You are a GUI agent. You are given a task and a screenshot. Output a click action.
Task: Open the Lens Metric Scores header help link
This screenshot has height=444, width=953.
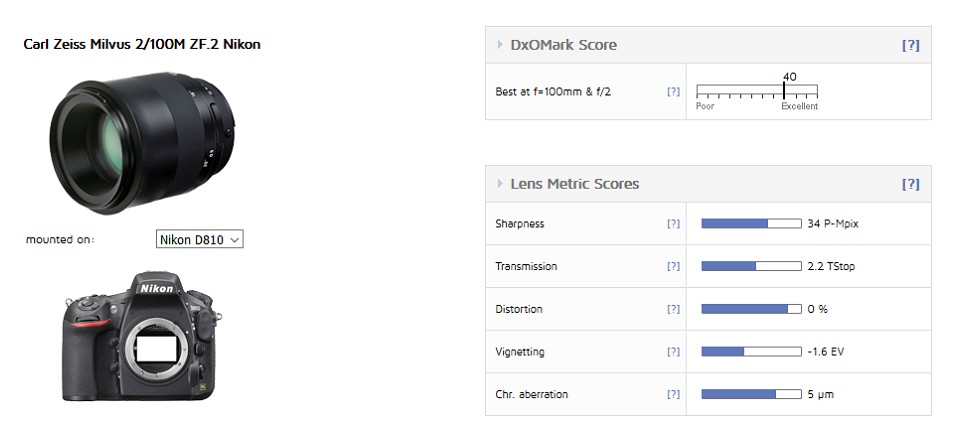[910, 184]
